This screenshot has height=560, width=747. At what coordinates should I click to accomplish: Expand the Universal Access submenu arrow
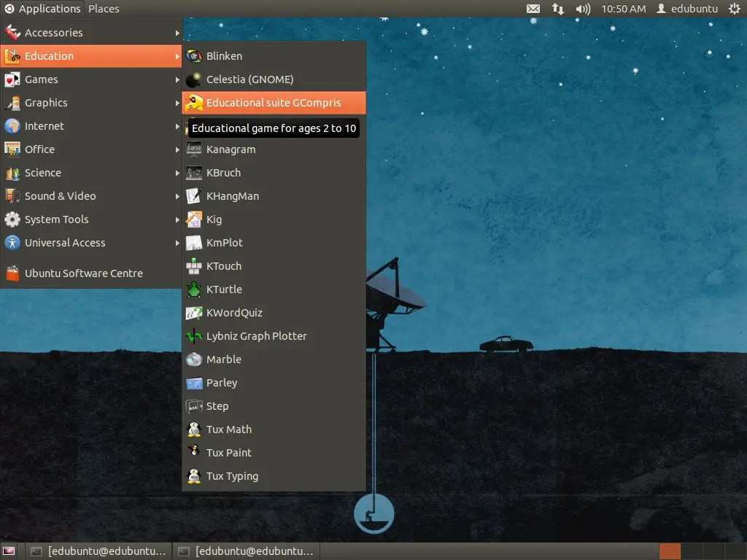[177, 243]
